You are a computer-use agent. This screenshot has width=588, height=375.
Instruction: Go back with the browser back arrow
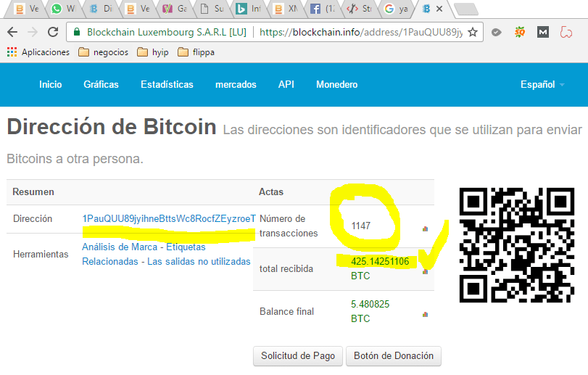click(12, 32)
